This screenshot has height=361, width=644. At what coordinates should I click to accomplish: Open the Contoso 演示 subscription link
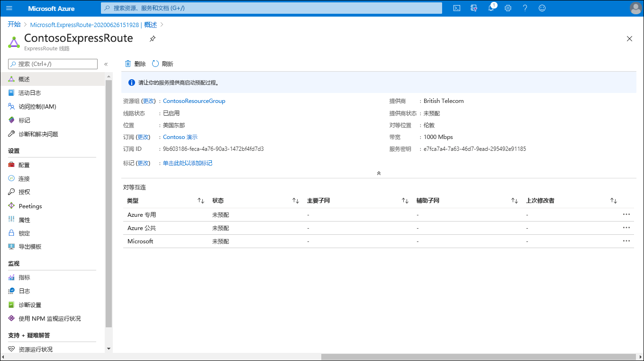click(x=180, y=137)
